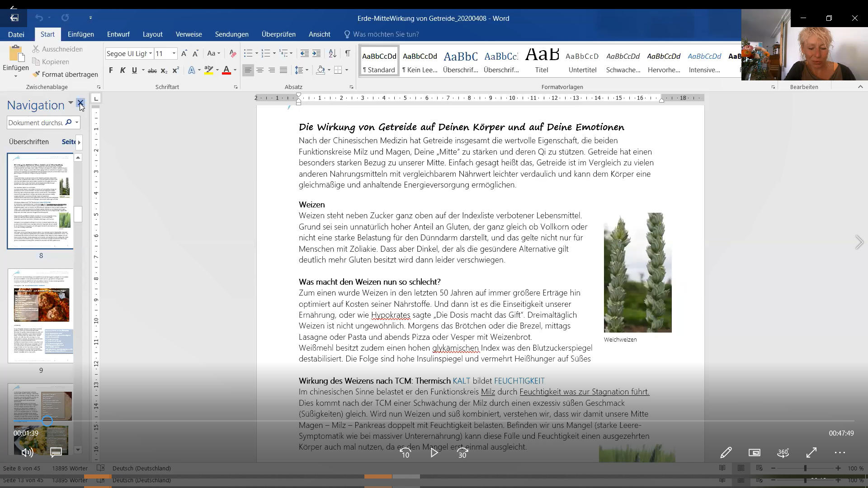
Task: Switch to the Überprüfen ribbon tab
Action: (x=278, y=34)
